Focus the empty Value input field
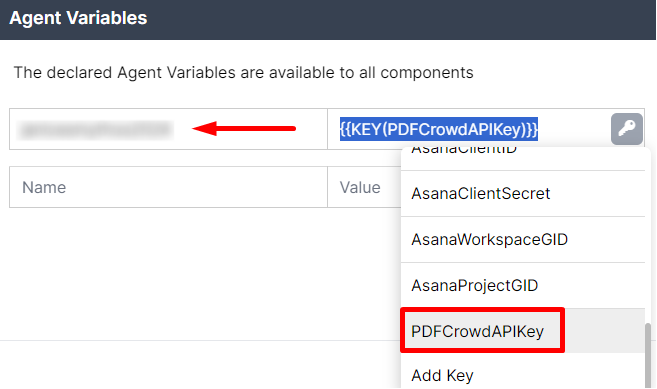 click(x=364, y=187)
